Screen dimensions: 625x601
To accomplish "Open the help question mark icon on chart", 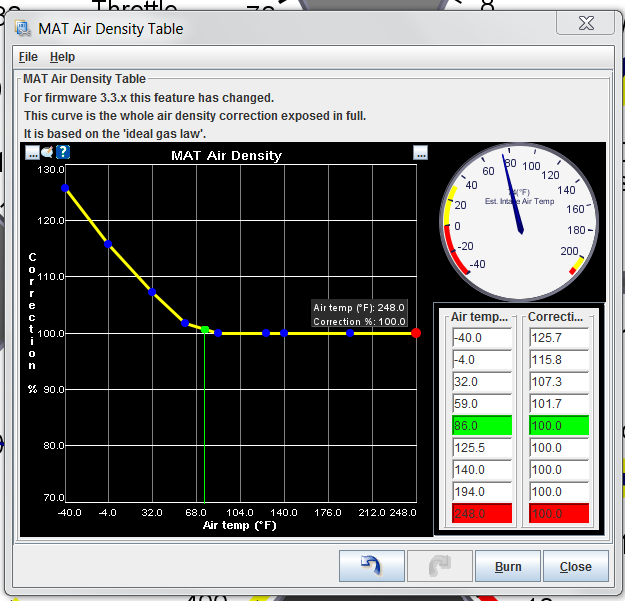I will tap(62, 153).
